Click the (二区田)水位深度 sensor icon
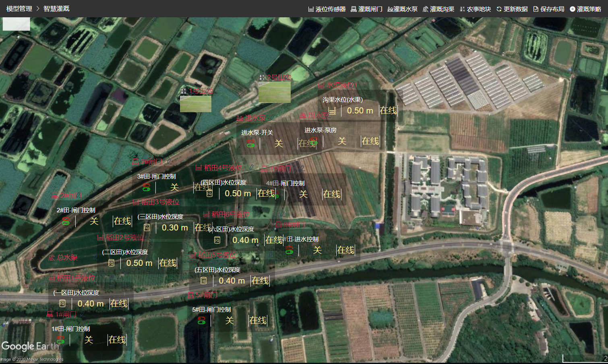608x364 pixels. click(x=111, y=263)
